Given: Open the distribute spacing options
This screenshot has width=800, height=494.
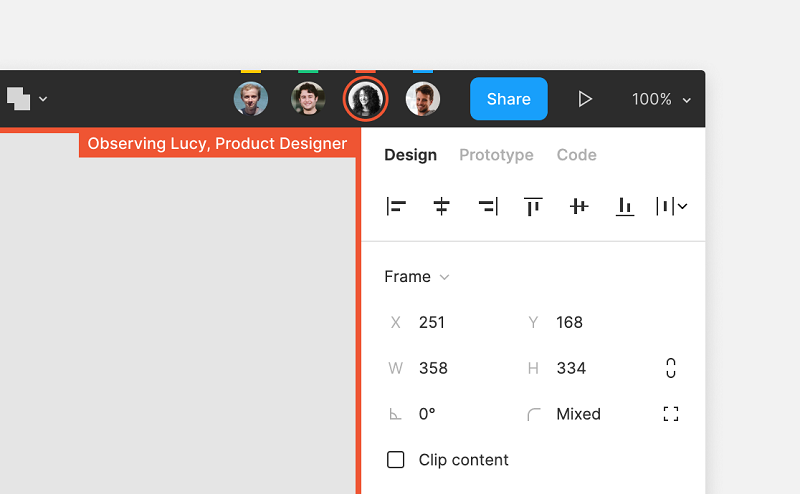Looking at the screenshot, I should (672, 207).
